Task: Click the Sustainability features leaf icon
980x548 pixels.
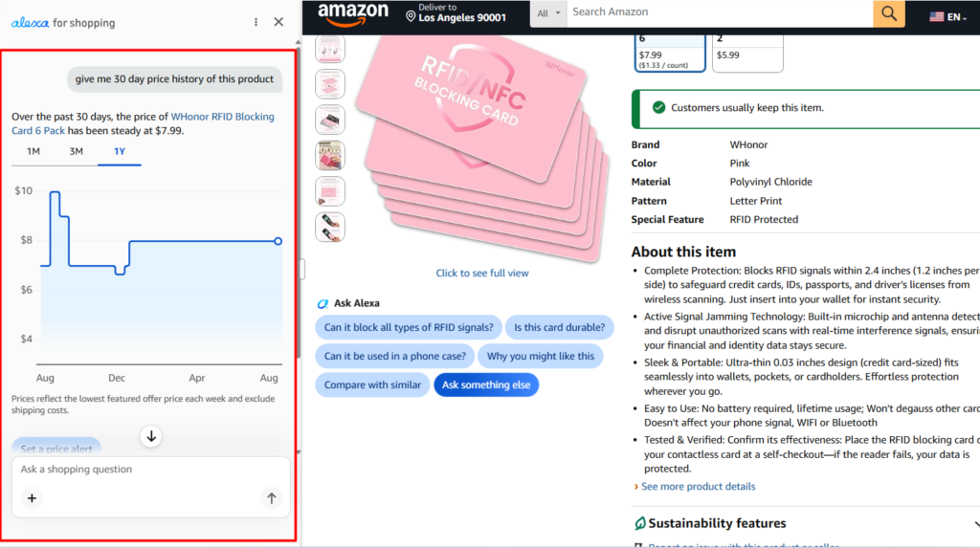Action: point(639,523)
